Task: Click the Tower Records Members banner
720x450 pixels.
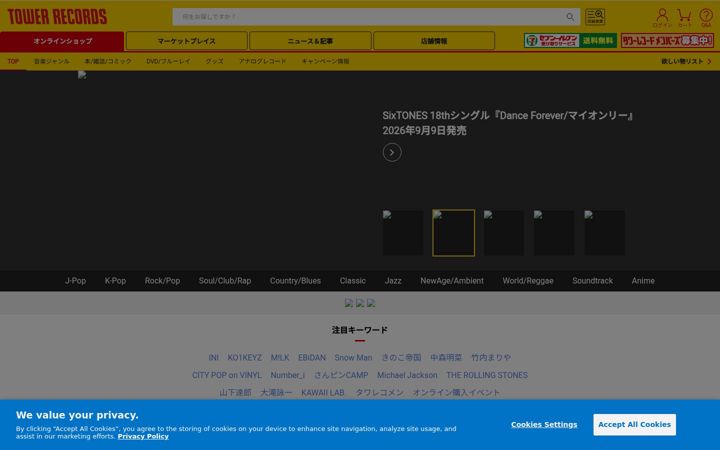Action: 667,40
